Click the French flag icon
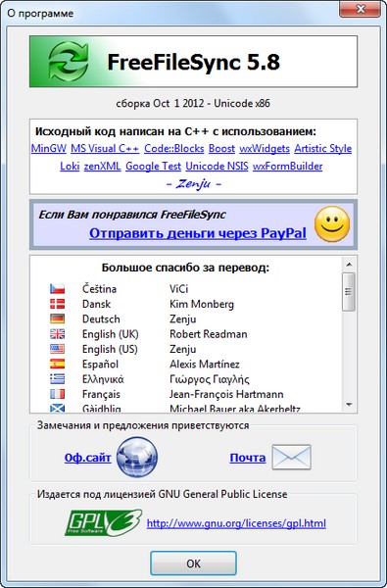 click(58, 394)
